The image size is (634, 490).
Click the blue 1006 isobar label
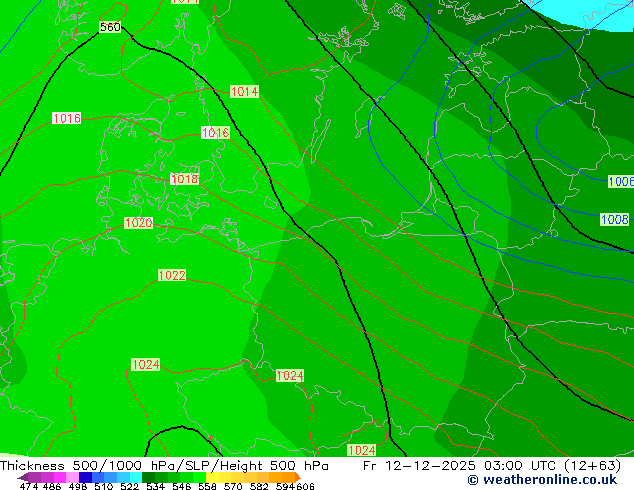click(621, 181)
